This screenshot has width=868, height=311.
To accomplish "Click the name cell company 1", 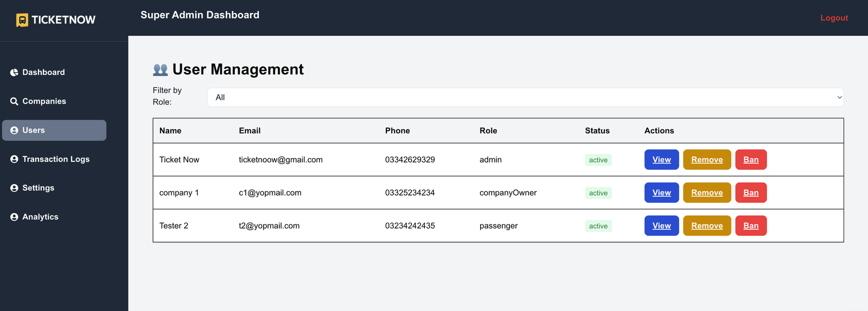I will click(179, 193).
